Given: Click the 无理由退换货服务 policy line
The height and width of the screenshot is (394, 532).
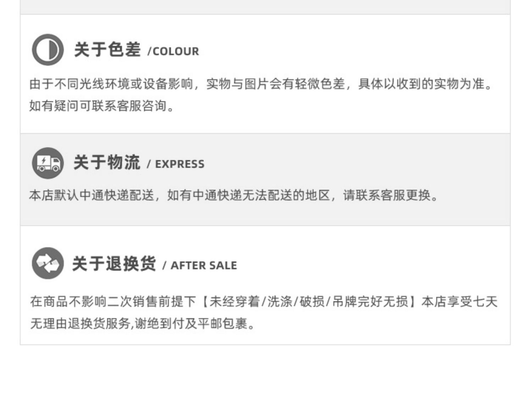Looking at the screenshot, I should [x=81, y=323].
